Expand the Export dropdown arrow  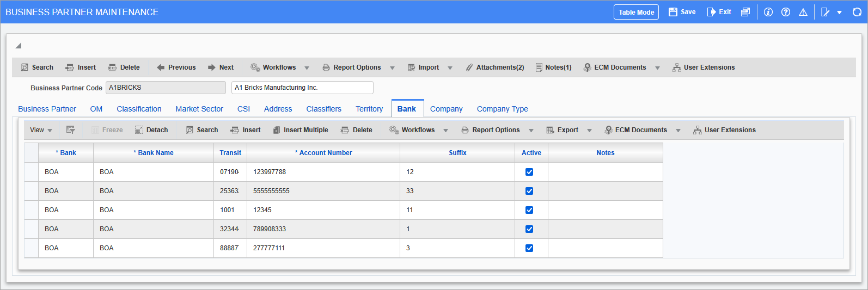coord(589,131)
